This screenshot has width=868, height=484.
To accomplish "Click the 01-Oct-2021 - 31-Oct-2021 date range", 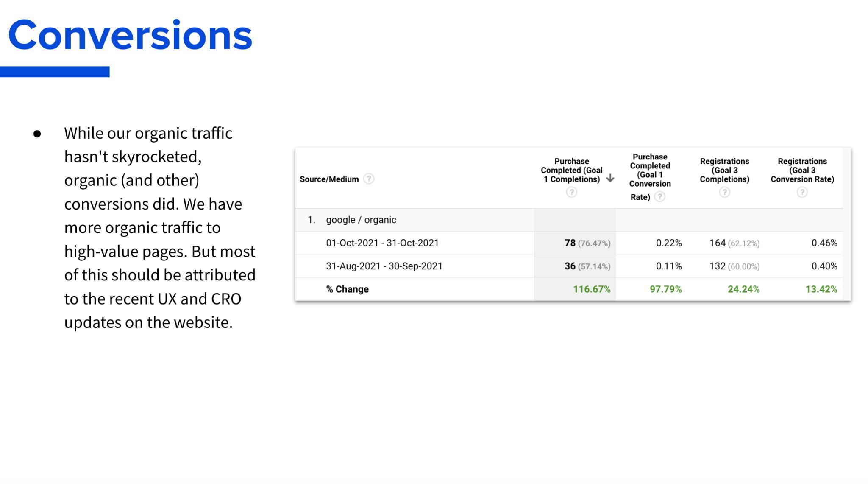I will tap(382, 243).
